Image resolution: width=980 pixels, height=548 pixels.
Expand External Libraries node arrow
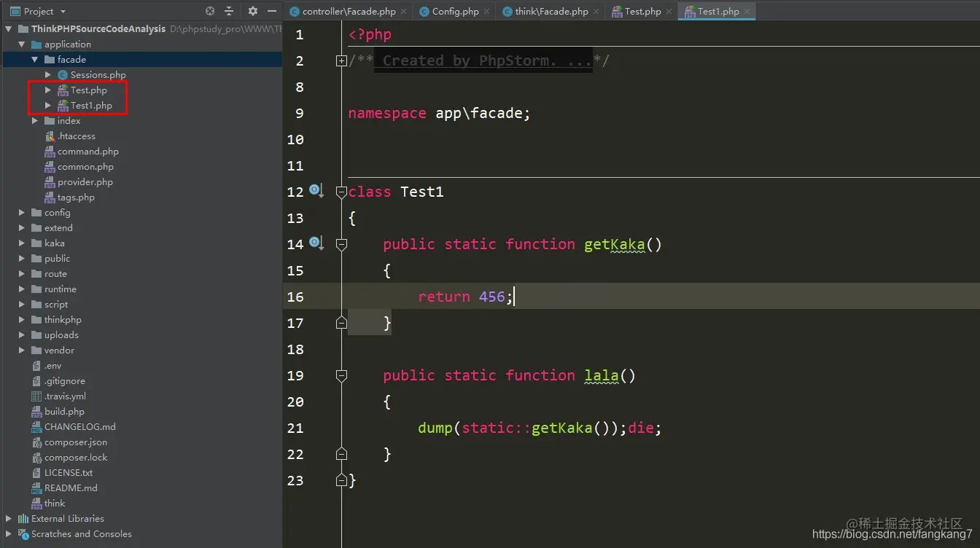(9, 519)
